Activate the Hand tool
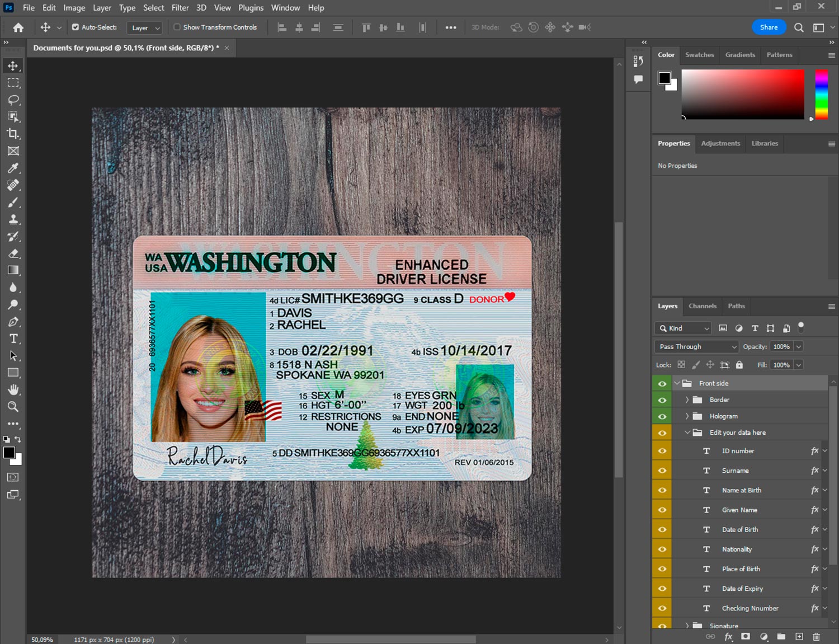The width and height of the screenshot is (839, 644). tap(13, 389)
